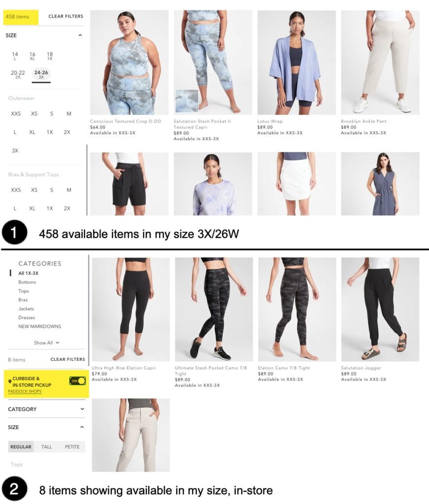Collapse the top SIZE filter section

[x=80, y=35]
